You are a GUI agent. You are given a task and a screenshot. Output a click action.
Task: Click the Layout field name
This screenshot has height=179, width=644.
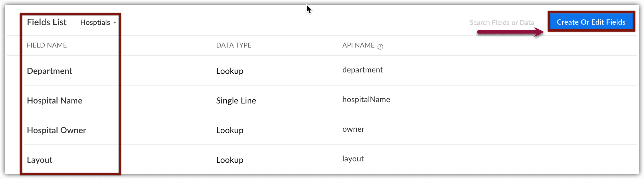(x=40, y=160)
